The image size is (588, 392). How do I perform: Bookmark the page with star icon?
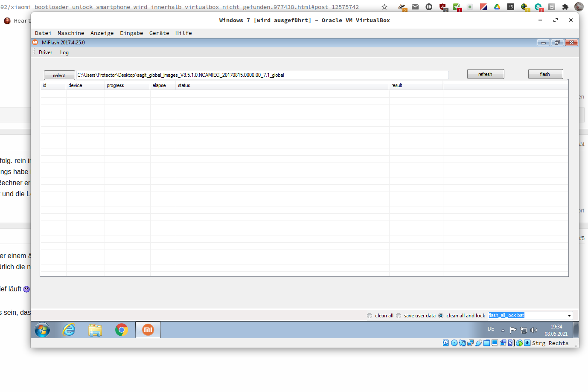384,7
